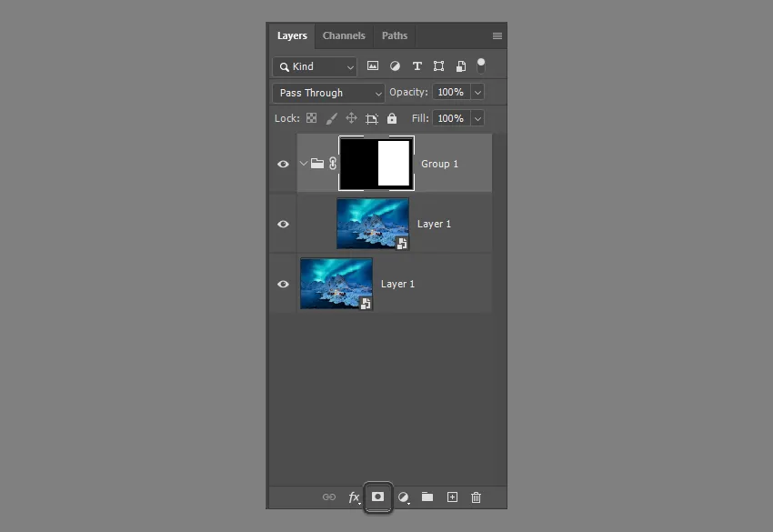Create new fill or adjustment layer
Image resolution: width=773 pixels, height=532 pixels.
pyautogui.click(x=403, y=497)
